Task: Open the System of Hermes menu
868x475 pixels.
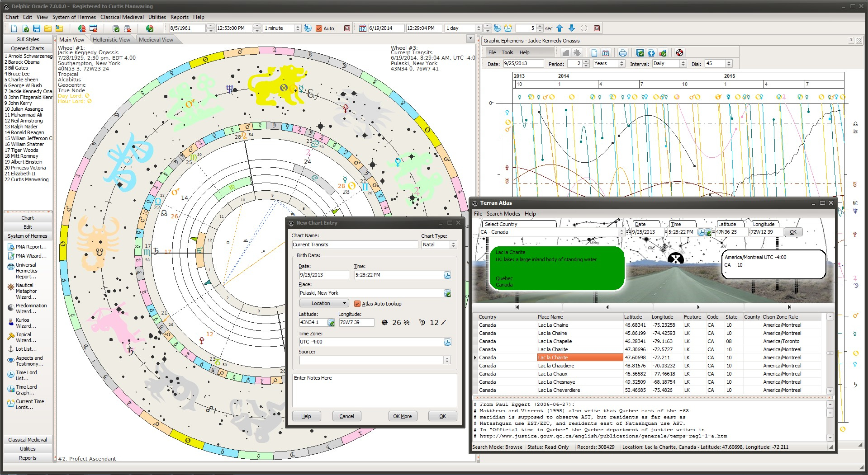Action: click(x=74, y=17)
